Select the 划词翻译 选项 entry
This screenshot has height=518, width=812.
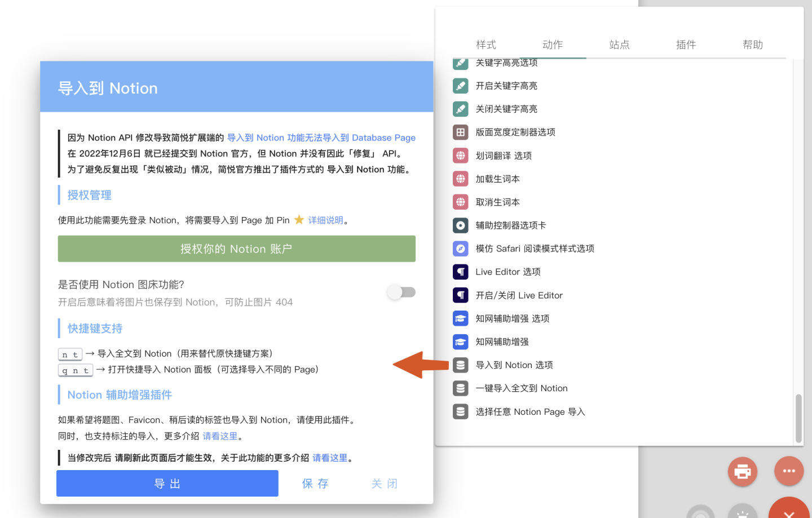click(x=504, y=156)
